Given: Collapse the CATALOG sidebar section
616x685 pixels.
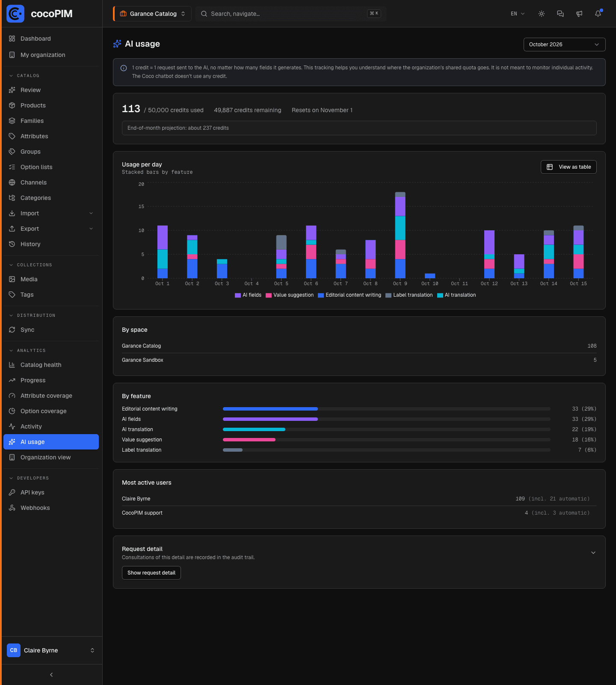Looking at the screenshot, I should [x=28, y=76].
